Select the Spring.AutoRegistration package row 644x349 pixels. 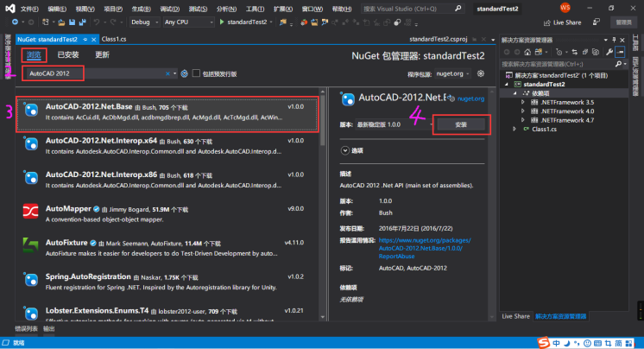pos(167,282)
